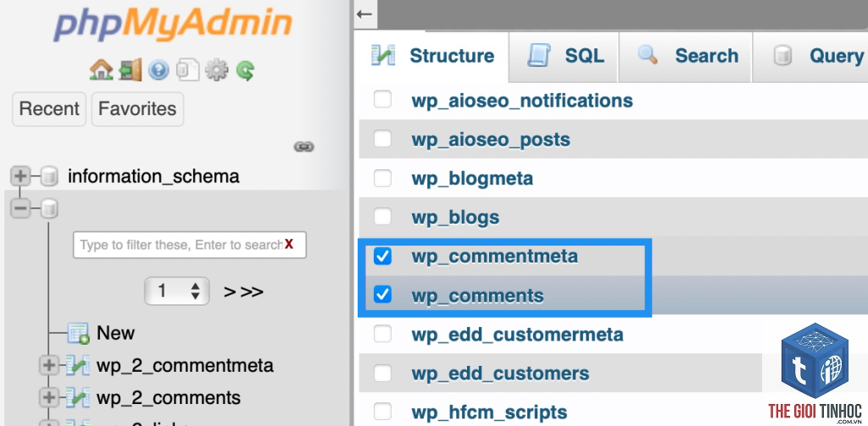868x426 pixels.
Task: Open wp_comments table link
Action: (x=477, y=296)
